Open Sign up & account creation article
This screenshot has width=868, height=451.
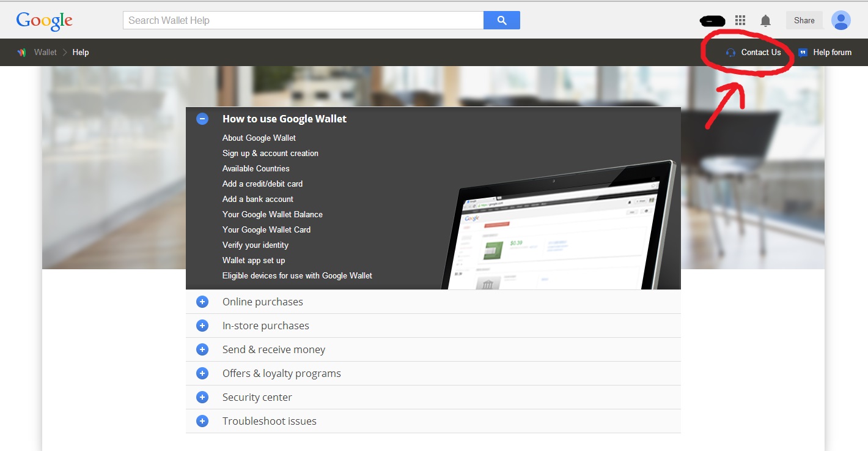pyautogui.click(x=270, y=153)
